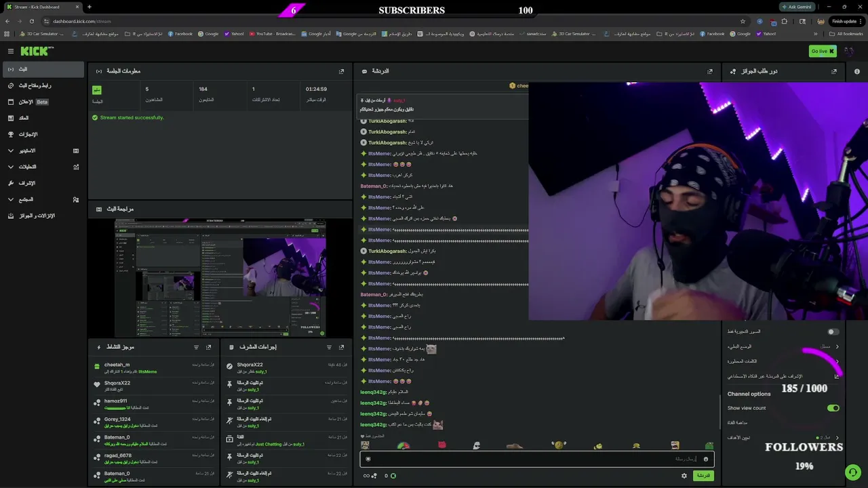Screen dimensions: 868x488
Task: Open the Yahoo! bookmark beside YouTube bookmark
Action: 234,34
